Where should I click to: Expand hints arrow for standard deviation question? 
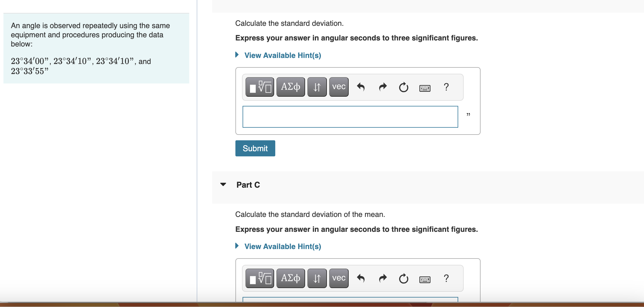237,55
